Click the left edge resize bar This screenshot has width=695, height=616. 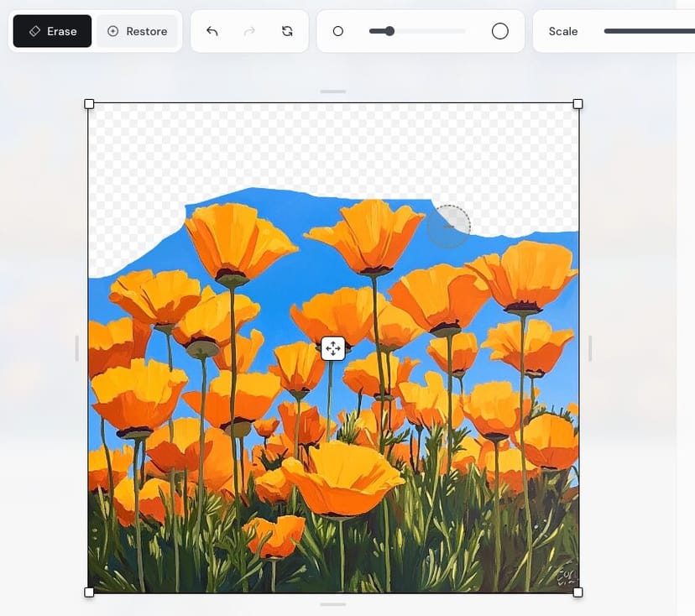click(76, 348)
